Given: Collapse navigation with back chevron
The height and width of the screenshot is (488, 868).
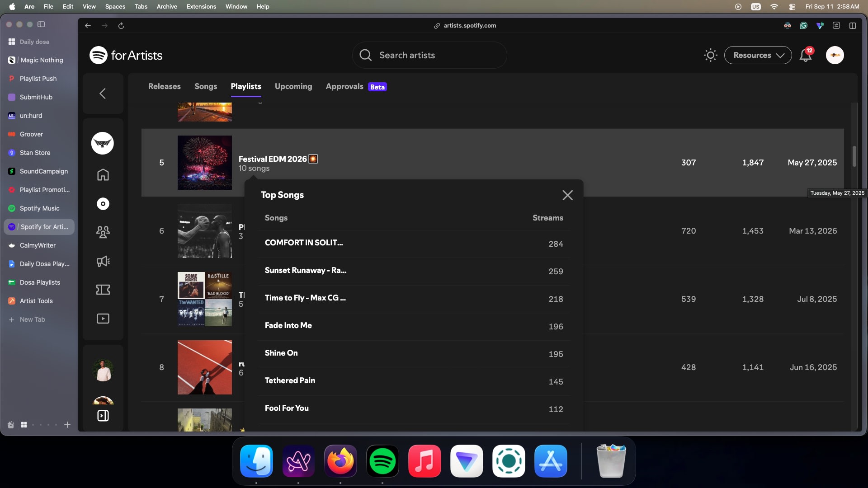Looking at the screenshot, I should coord(103,94).
